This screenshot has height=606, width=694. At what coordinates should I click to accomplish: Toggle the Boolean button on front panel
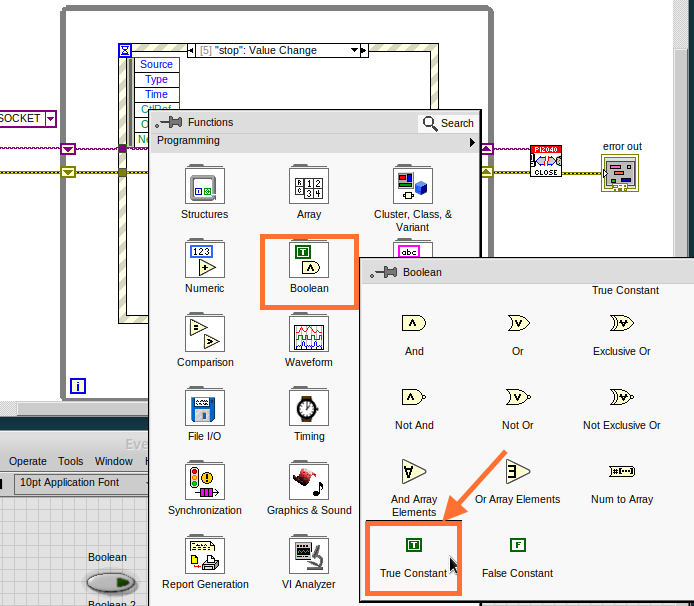tap(111, 582)
